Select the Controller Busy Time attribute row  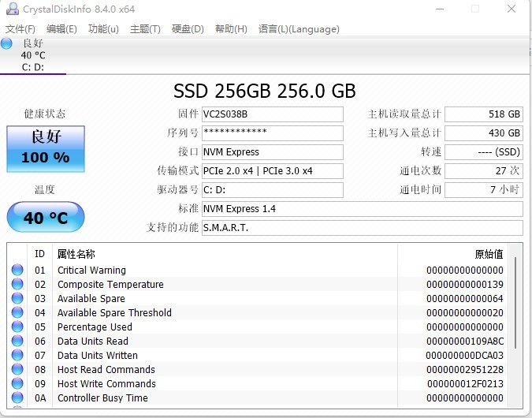pyautogui.click(x=257, y=397)
